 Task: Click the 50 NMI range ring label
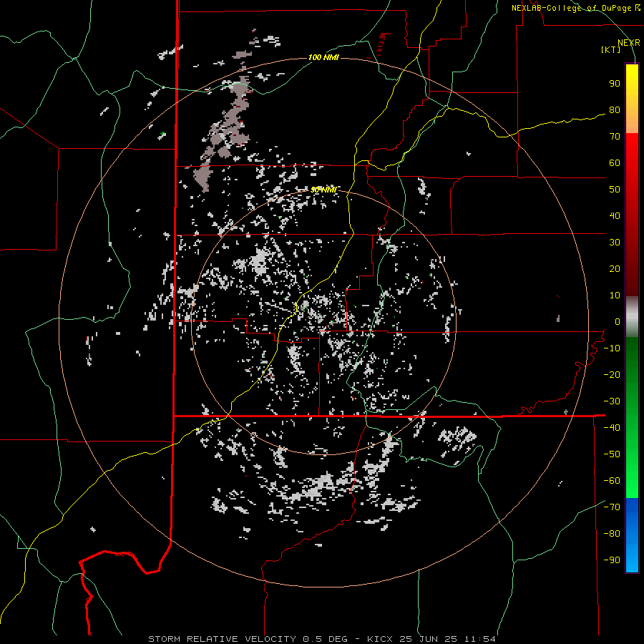click(x=323, y=190)
